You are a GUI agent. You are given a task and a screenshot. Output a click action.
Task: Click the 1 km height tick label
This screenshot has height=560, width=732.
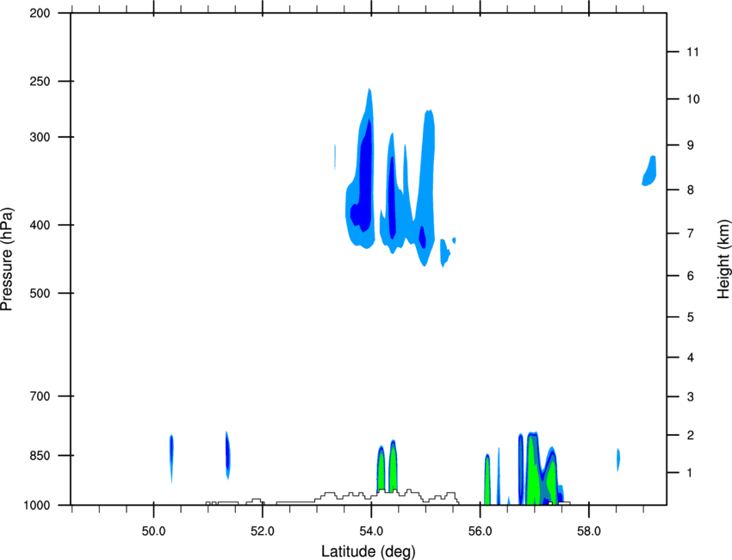(x=689, y=473)
